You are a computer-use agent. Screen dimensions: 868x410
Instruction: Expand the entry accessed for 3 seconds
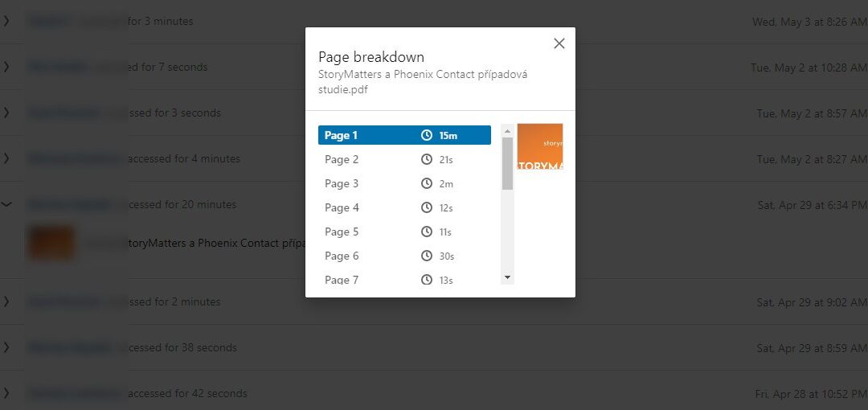click(x=6, y=113)
